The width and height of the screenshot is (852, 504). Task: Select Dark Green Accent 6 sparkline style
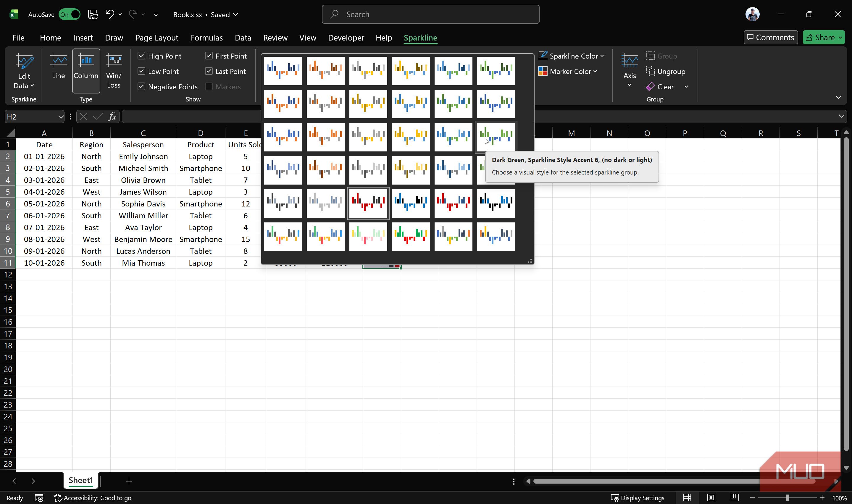click(496, 137)
